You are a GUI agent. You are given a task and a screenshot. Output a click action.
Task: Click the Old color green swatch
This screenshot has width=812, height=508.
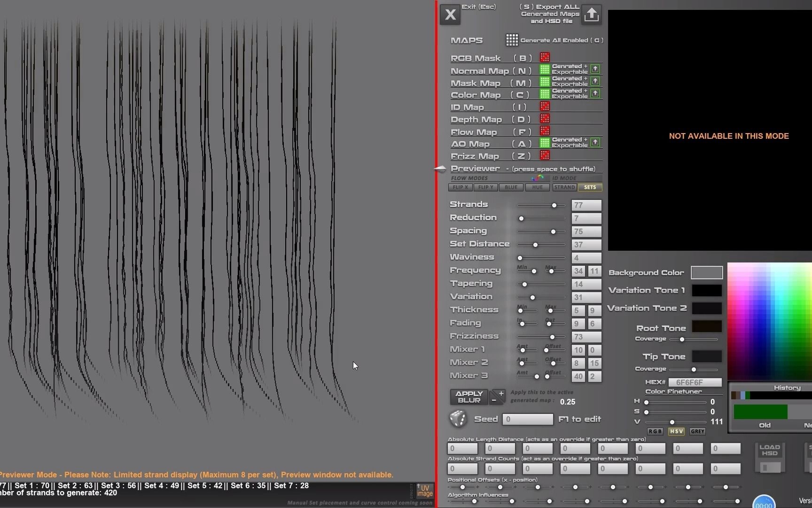[x=760, y=412]
